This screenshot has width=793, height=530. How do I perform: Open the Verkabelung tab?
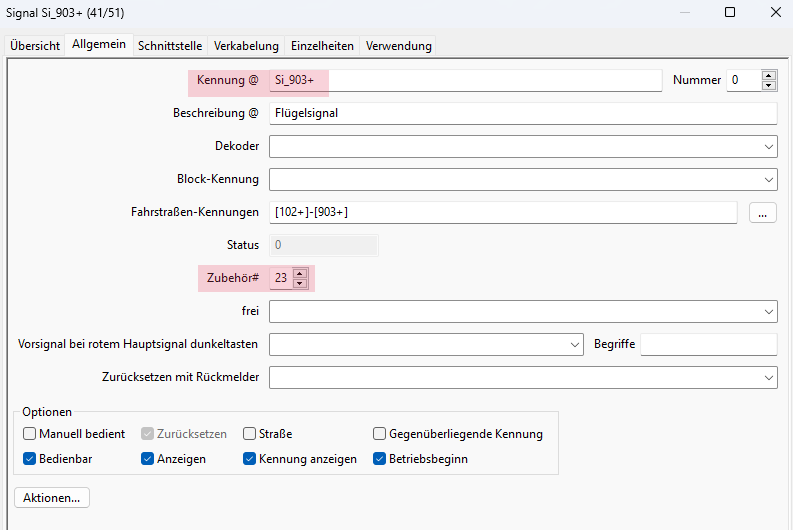(x=246, y=46)
